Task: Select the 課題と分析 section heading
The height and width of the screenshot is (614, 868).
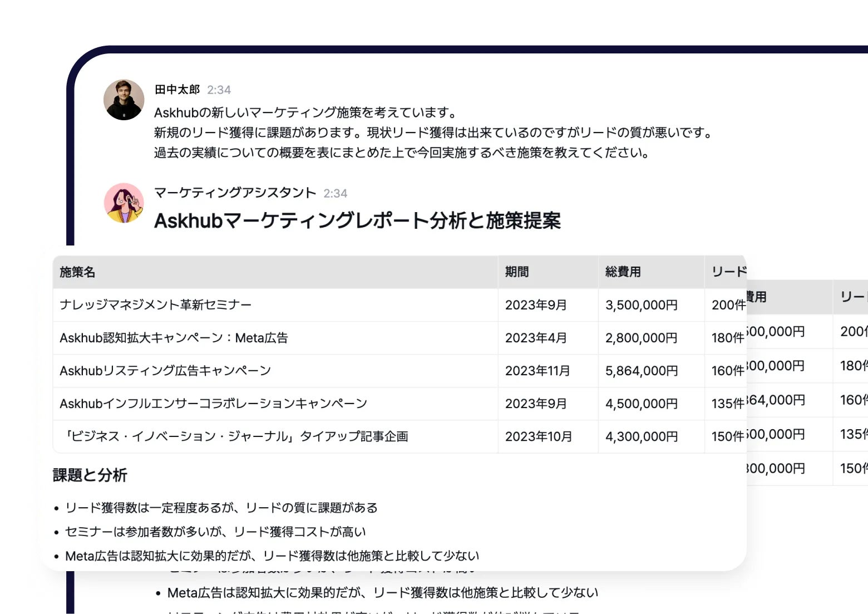Action: tap(90, 475)
